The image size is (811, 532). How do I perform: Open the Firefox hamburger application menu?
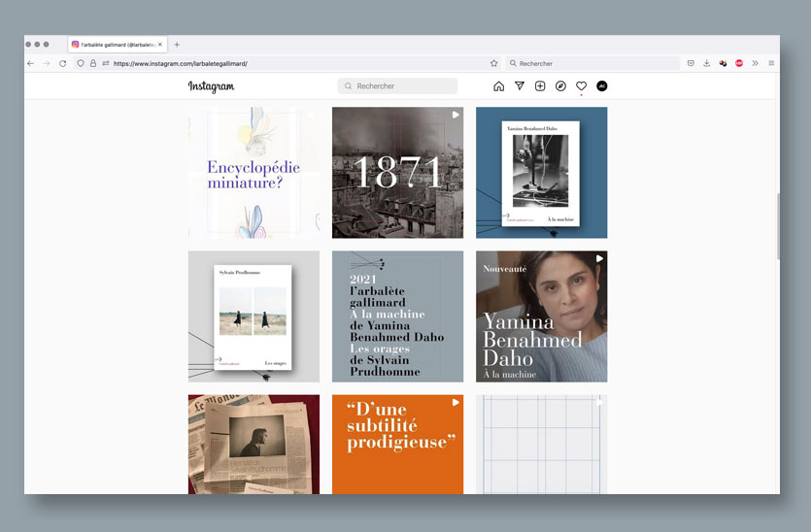(771, 63)
